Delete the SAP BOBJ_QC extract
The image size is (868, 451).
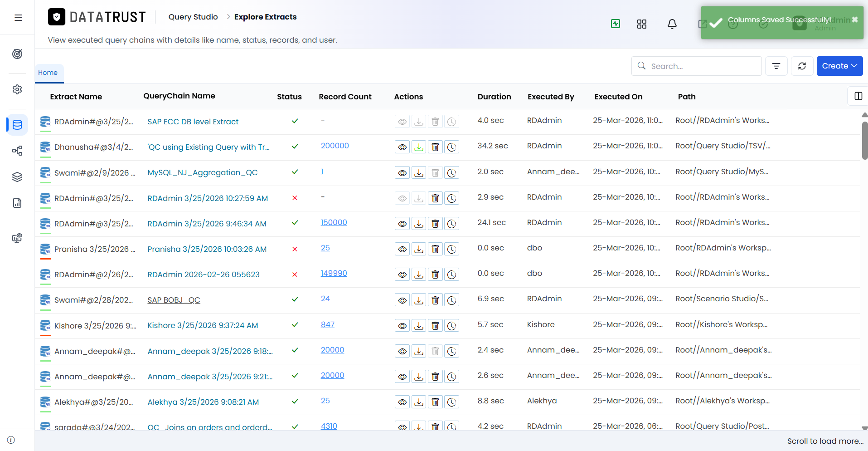click(x=435, y=300)
